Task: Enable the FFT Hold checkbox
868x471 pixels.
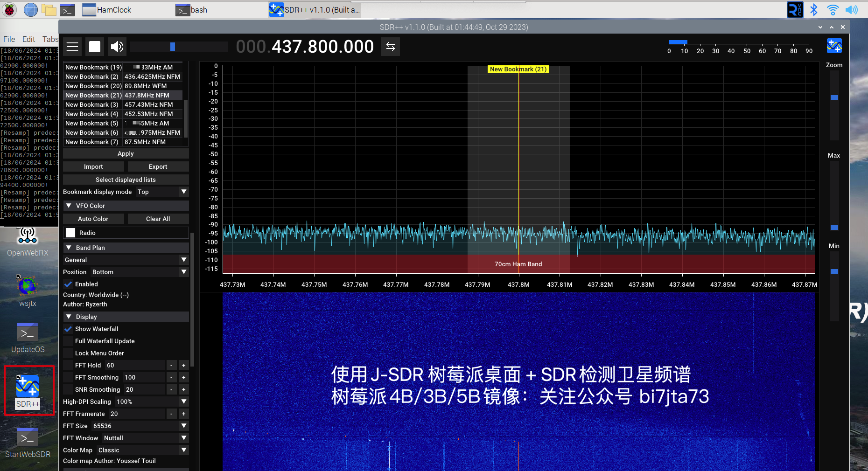Action: pos(68,365)
